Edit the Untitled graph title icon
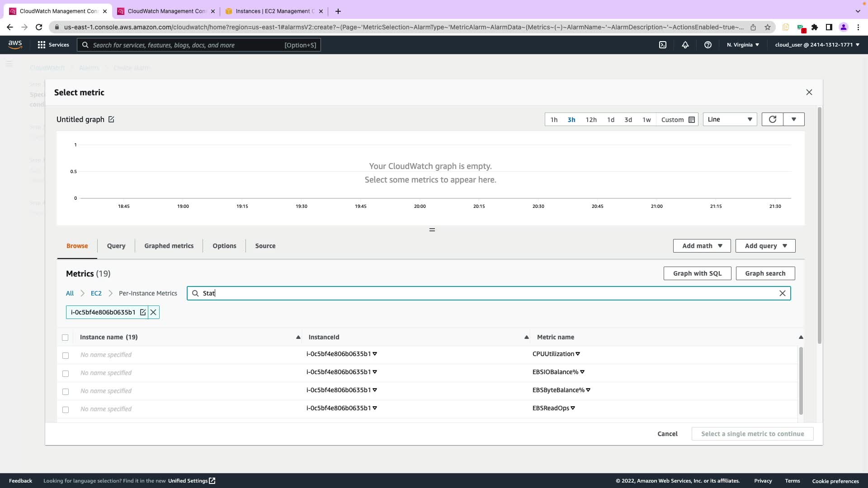This screenshot has height=488, width=868. (x=111, y=119)
